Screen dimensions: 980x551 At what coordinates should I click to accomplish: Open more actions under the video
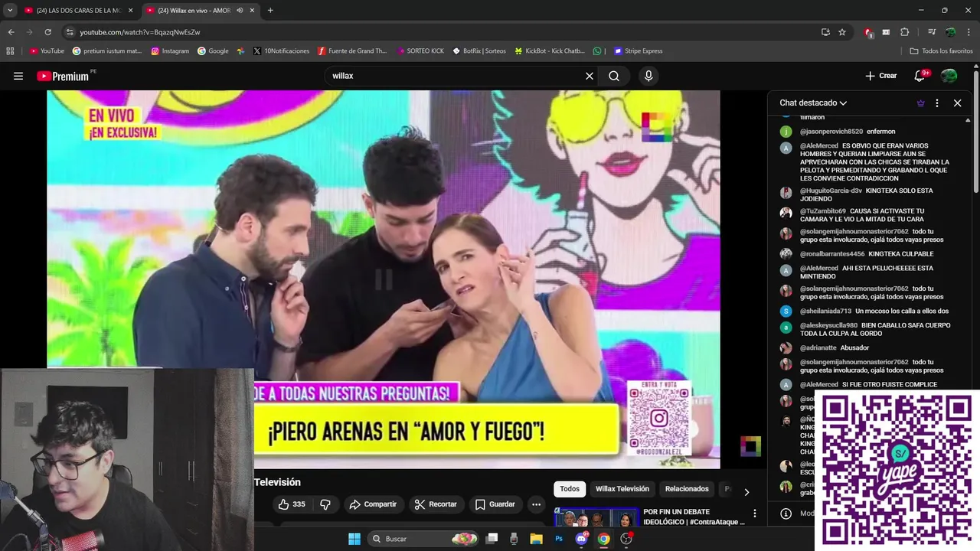(x=536, y=504)
